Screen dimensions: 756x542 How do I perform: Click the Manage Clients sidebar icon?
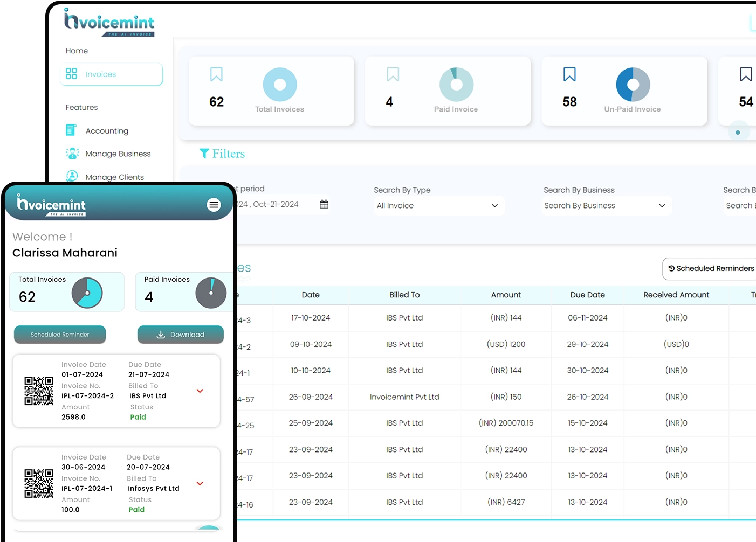[x=72, y=176]
